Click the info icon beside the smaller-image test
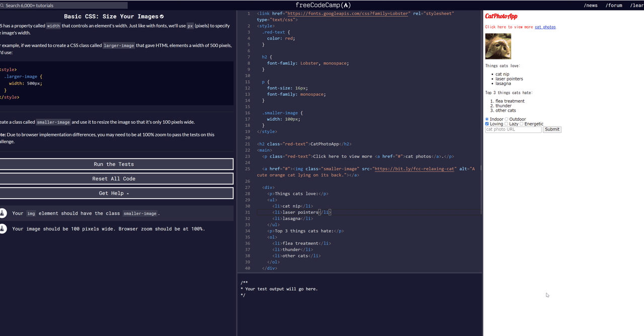 click(x=4, y=213)
